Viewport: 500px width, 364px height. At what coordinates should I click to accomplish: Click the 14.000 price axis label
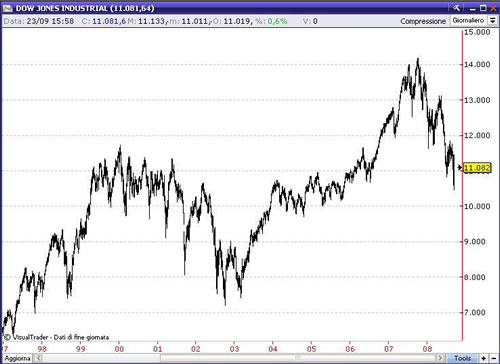[x=477, y=64]
